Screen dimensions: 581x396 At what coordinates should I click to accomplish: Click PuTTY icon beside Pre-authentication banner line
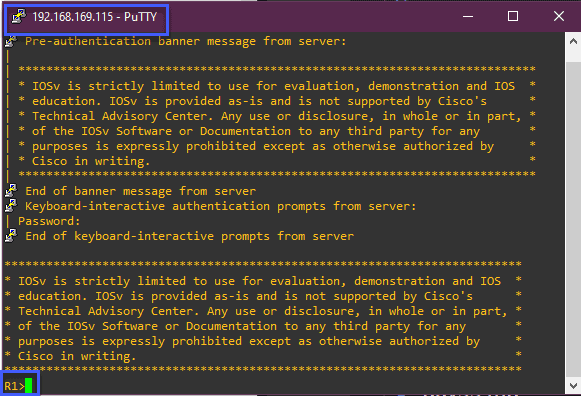click(11, 41)
